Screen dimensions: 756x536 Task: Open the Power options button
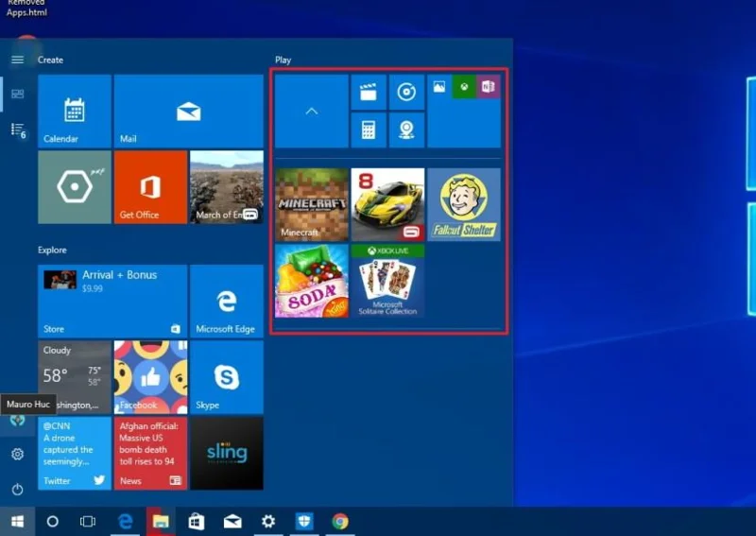point(17,489)
